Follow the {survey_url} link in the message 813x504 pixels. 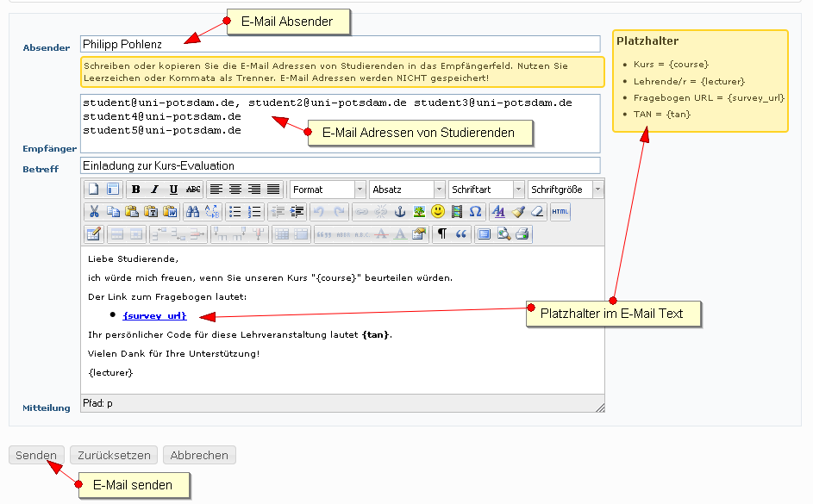pyautogui.click(x=154, y=316)
